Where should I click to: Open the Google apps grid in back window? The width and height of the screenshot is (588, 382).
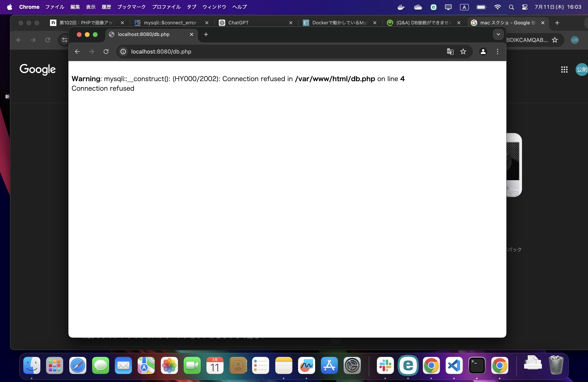pyautogui.click(x=564, y=69)
